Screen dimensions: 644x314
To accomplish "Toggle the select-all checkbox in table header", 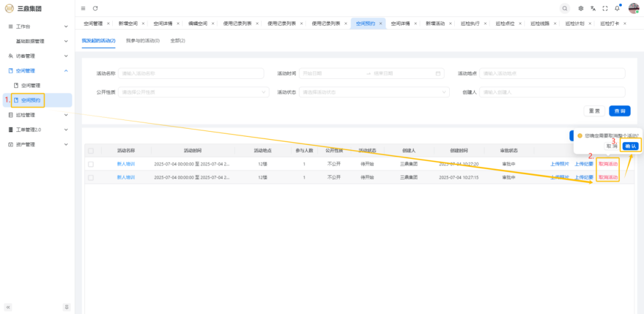I will [91, 150].
